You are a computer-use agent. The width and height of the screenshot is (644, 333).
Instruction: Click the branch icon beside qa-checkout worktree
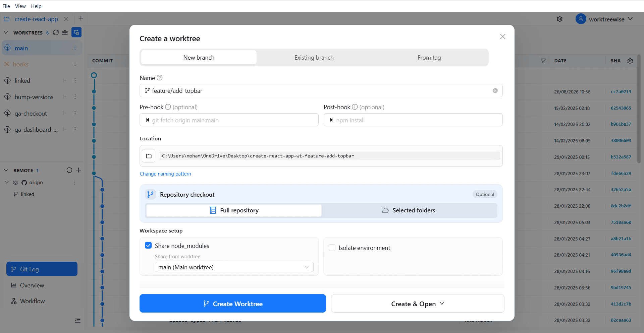64,113
